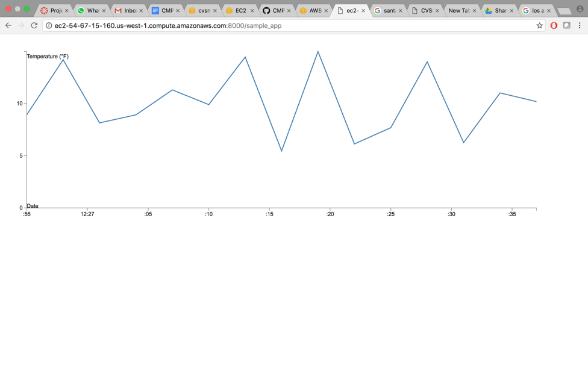This screenshot has height=368, width=588.
Task: Close the los a Google tab
Action: (549, 11)
